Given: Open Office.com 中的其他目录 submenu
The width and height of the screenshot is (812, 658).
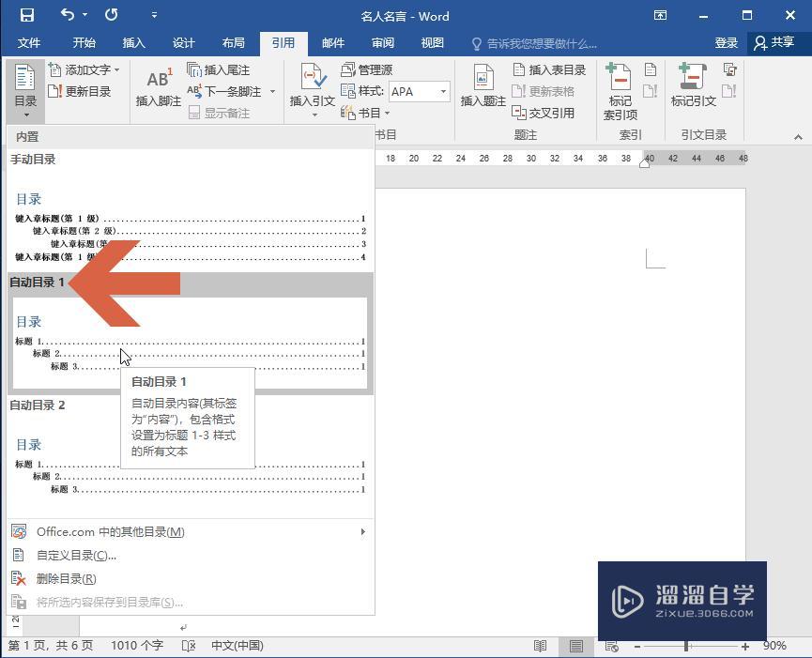Looking at the screenshot, I should pos(190,531).
